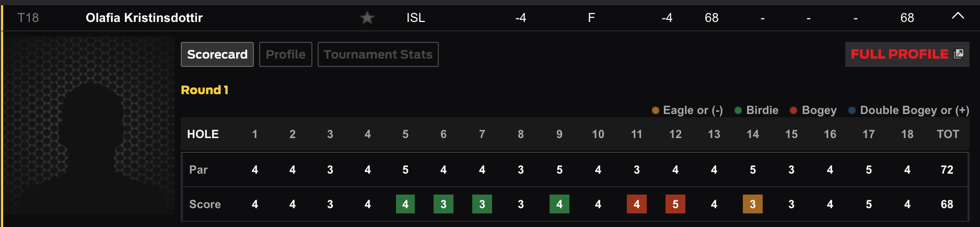
Task: Click the external link icon beside FULL PROFILE
Action: [959, 54]
